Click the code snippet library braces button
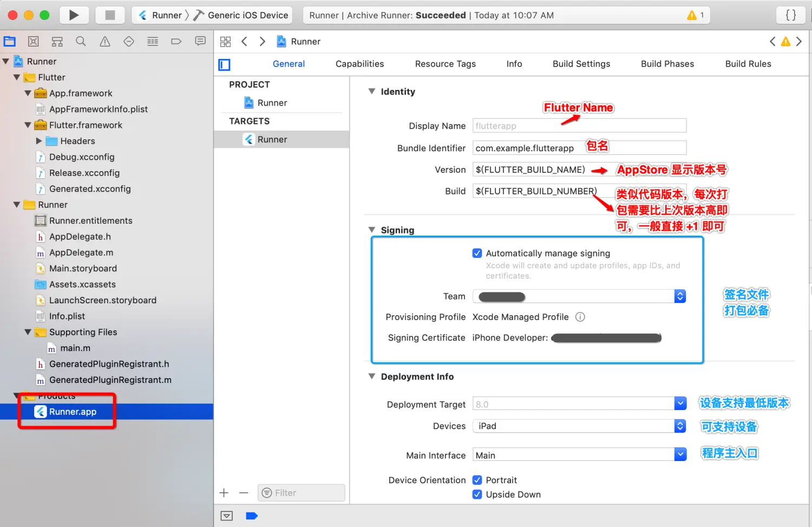 pyautogui.click(x=791, y=15)
